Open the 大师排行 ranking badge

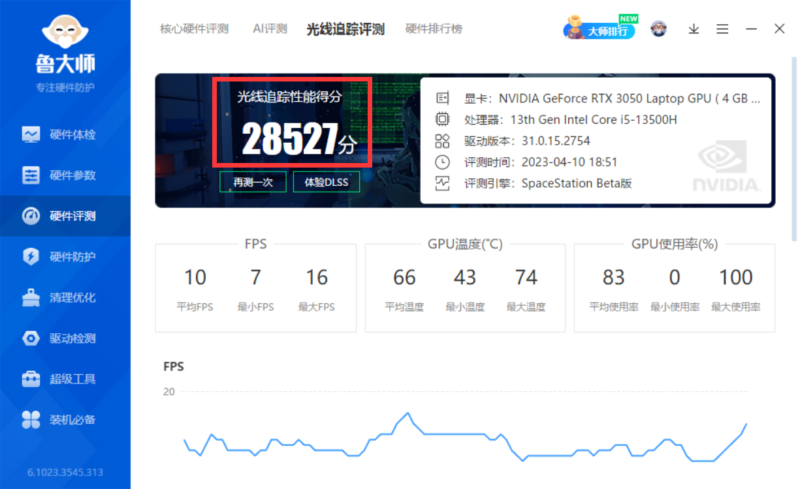(601, 28)
